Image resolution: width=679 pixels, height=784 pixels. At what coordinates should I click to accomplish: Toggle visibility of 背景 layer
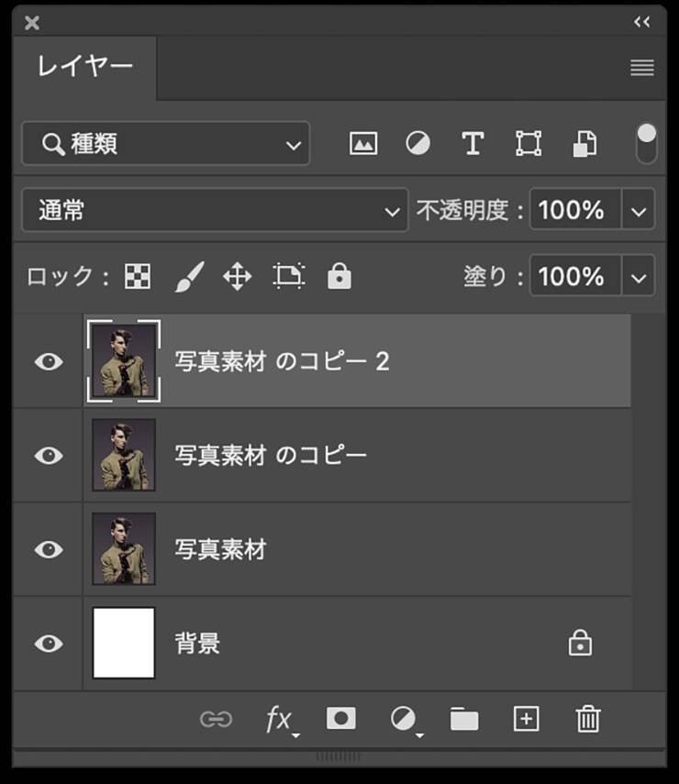click(49, 644)
